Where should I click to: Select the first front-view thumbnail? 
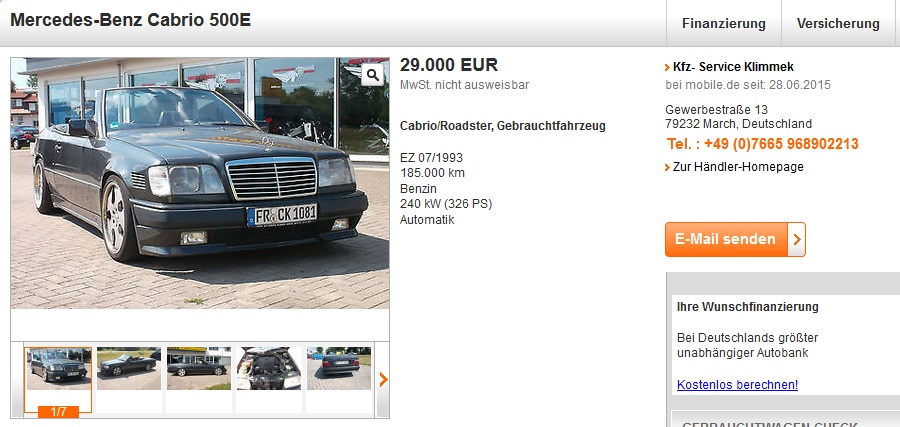pos(58,368)
